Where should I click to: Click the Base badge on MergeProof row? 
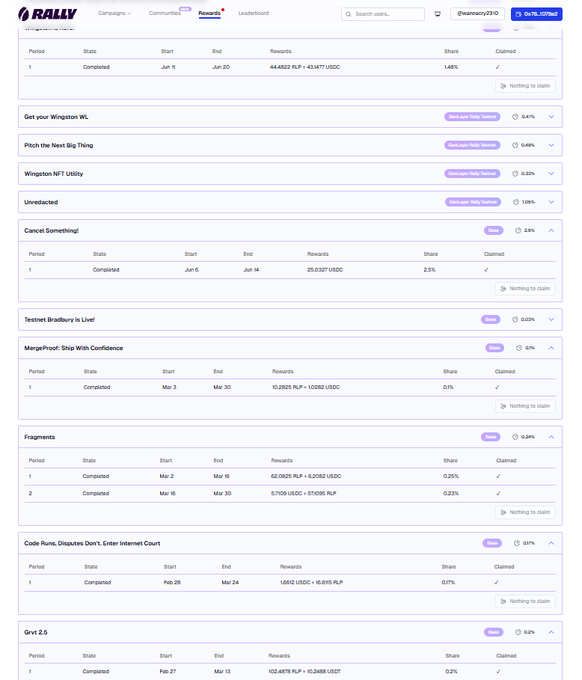[x=494, y=348]
